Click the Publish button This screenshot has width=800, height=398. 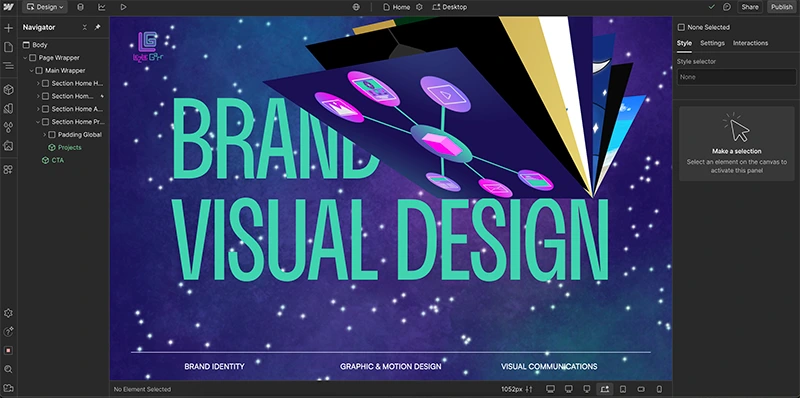pyautogui.click(x=782, y=7)
